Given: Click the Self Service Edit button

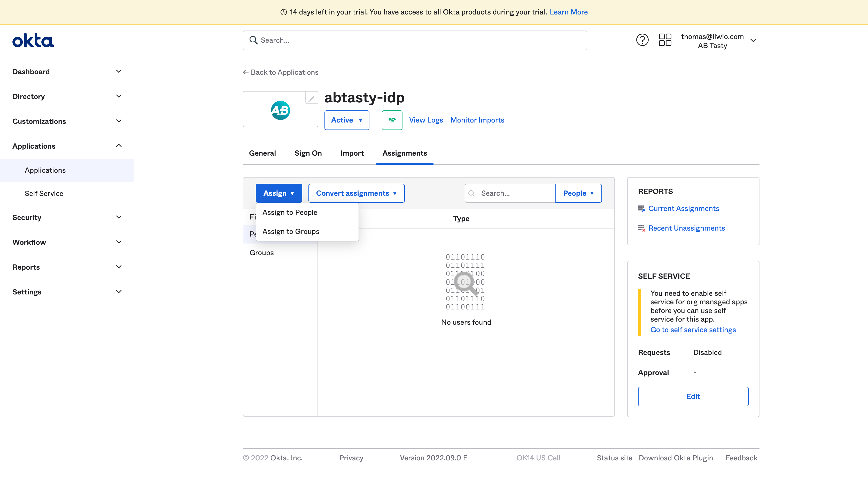Looking at the screenshot, I should click(x=693, y=397).
